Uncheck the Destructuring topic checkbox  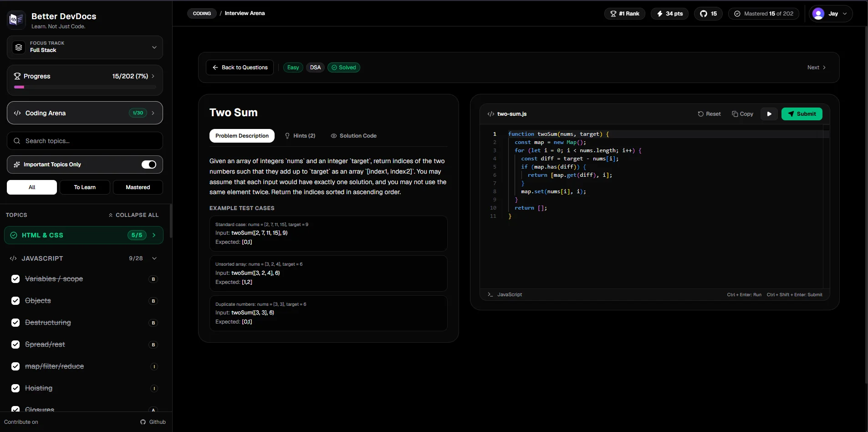[15, 323]
